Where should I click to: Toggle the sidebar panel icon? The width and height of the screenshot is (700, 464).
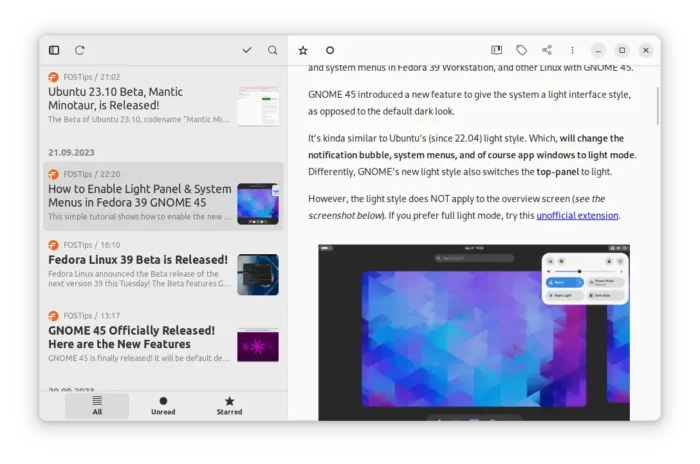pyautogui.click(x=54, y=50)
